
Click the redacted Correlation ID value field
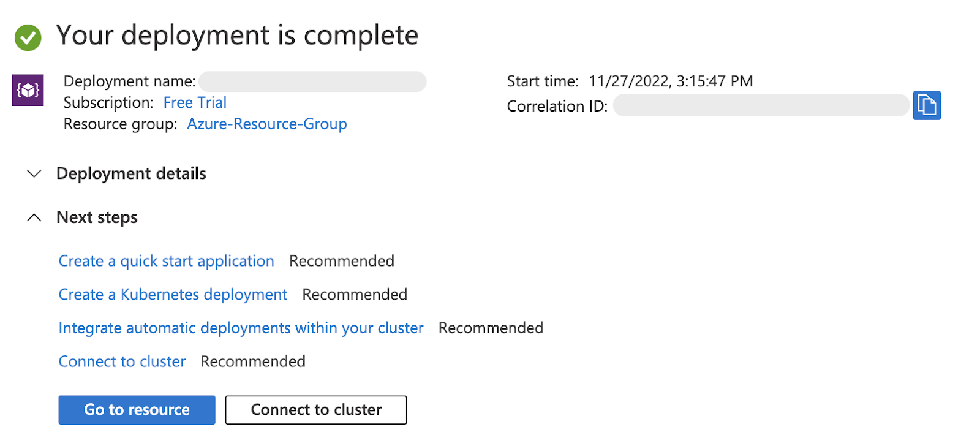pyautogui.click(x=761, y=105)
